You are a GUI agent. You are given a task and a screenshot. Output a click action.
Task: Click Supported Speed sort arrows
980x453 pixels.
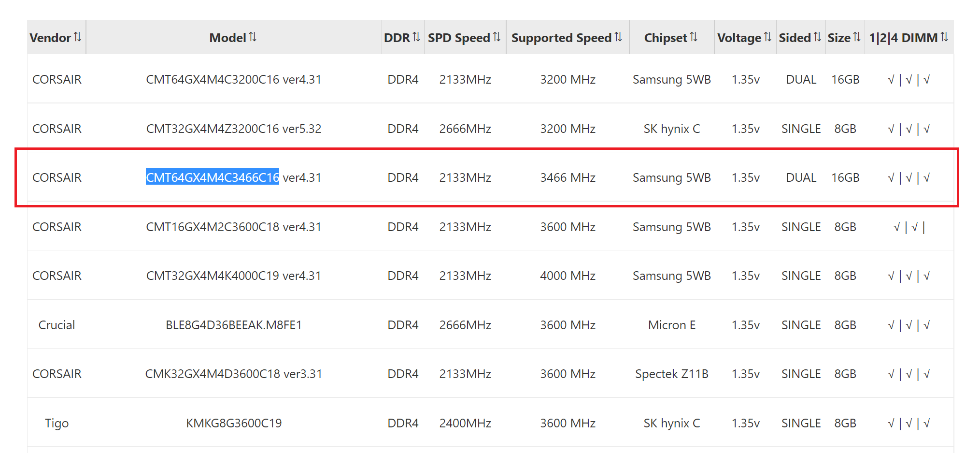[x=618, y=37]
